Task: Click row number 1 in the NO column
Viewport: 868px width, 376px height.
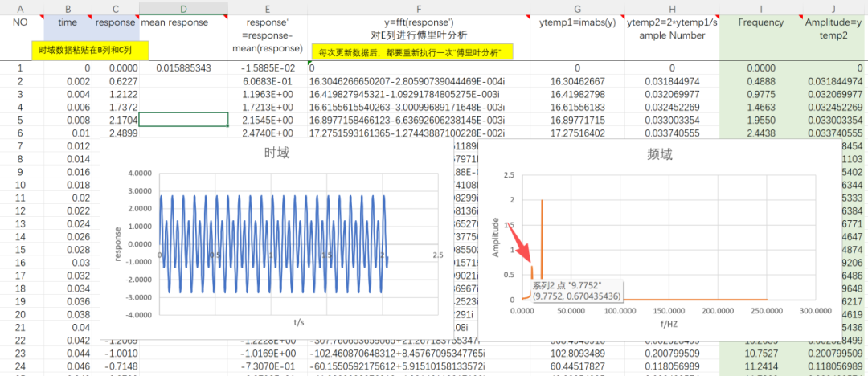Action: coord(21,68)
